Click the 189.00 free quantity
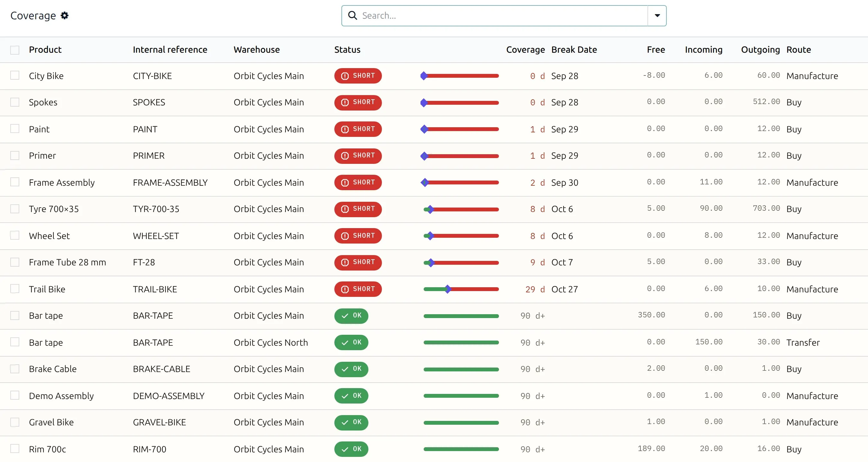The image size is (868, 462). 651,449
